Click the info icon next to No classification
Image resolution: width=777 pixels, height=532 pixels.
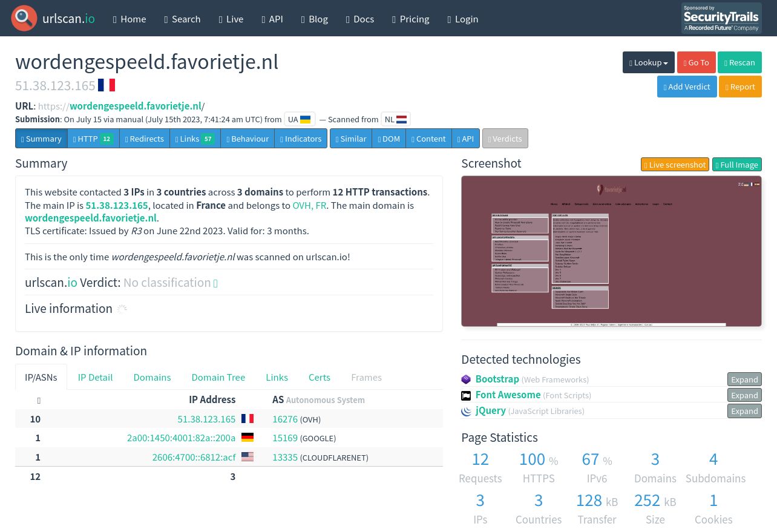point(215,283)
